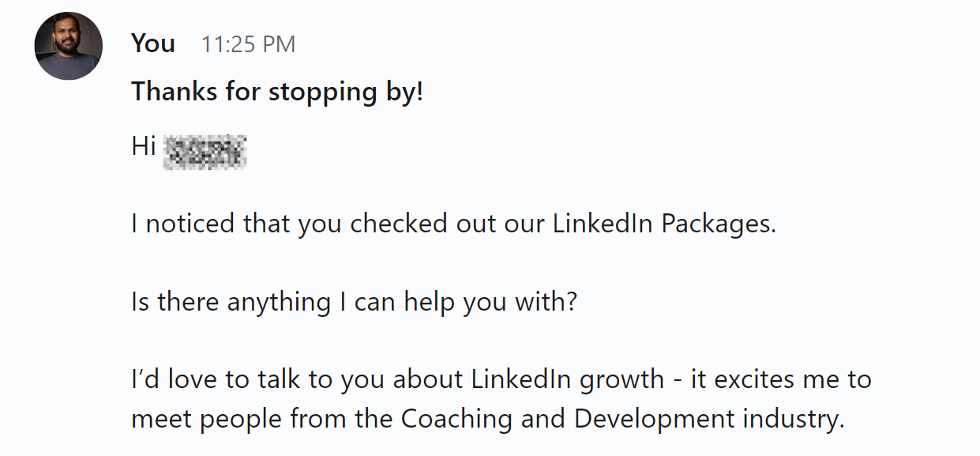Click "Coaching and Development industry" text
The height and width of the screenshot is (456, 980).
623,419
